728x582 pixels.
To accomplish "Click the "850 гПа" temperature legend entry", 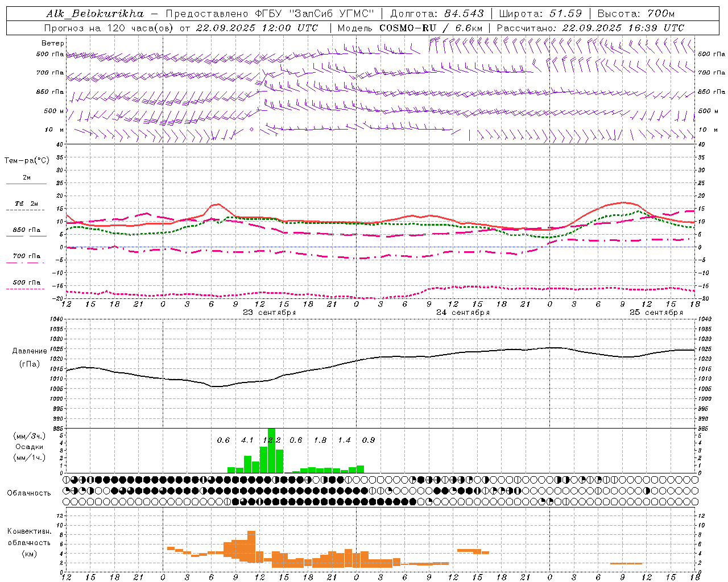I will pyautogui.click(x=26, y=230).
